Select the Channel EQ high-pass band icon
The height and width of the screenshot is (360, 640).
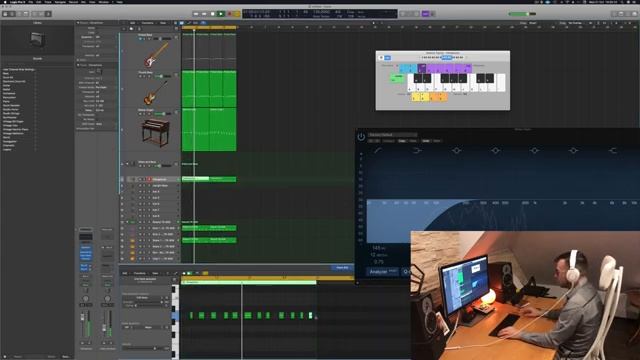pyautogui.click(x=378, y=151)
